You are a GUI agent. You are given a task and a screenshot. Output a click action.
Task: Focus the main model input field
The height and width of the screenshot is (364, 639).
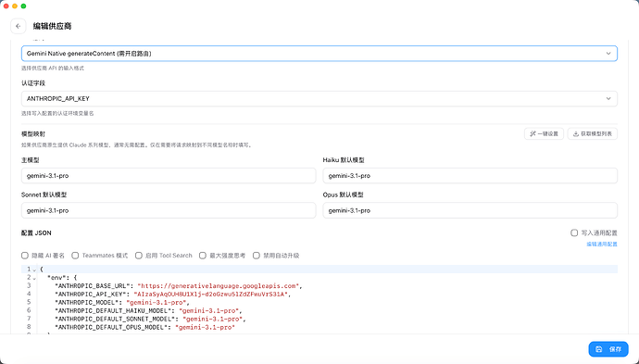[169, 176]
